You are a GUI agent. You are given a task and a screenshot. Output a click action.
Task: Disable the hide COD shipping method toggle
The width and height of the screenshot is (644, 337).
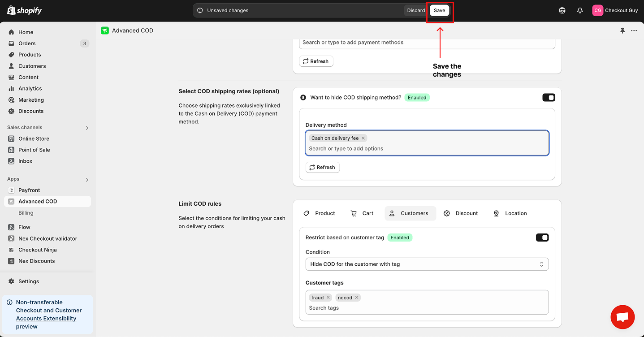pyautogui.click(x=549, y=97)
